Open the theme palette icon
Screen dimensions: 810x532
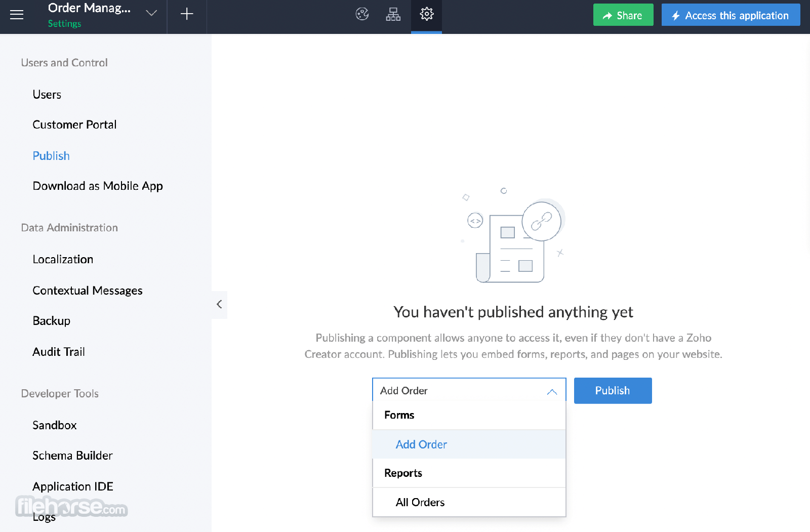(x=362, y=14)
